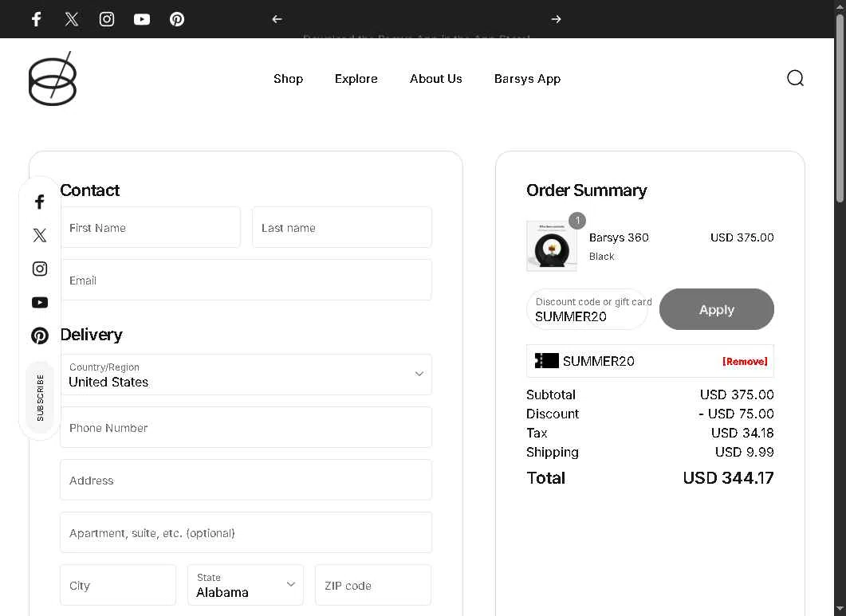Screen dimensions: 846x616
Task: Focus the Email field
Action: tap(246, 280)
